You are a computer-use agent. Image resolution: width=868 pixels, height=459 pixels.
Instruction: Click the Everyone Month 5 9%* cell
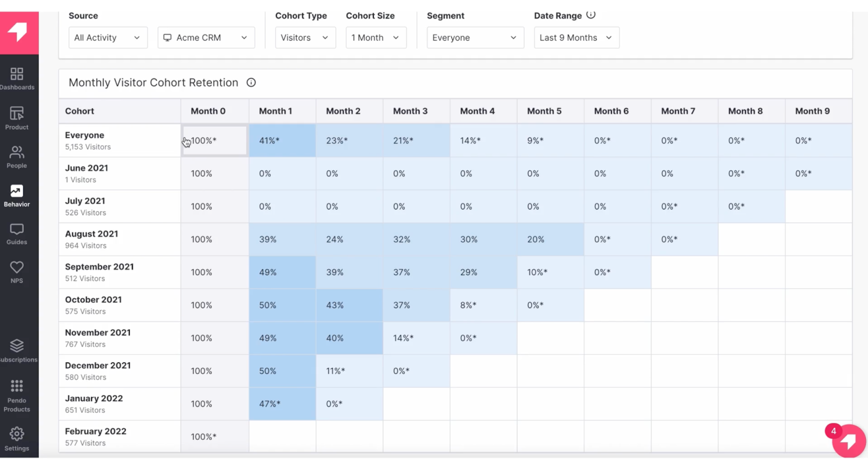[x=551, y=141]
